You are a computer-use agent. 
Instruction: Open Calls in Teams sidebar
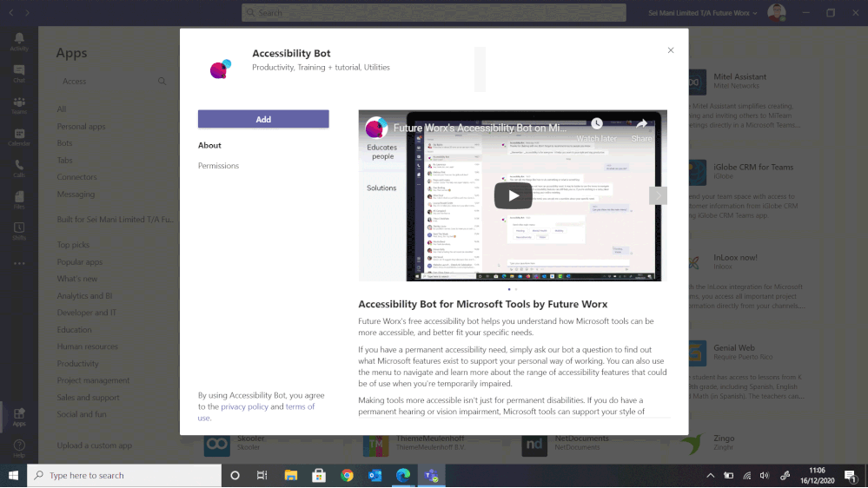click(x=19, y=168)
